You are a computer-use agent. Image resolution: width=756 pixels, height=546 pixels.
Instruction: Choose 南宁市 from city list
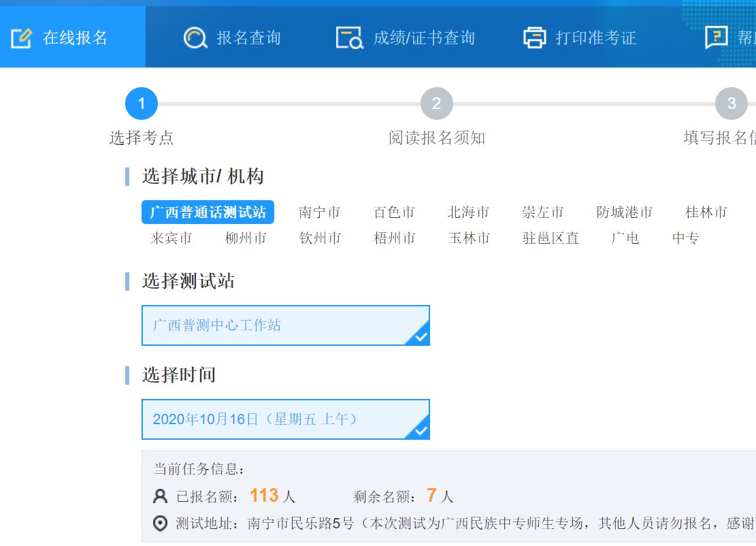(319, 212)
